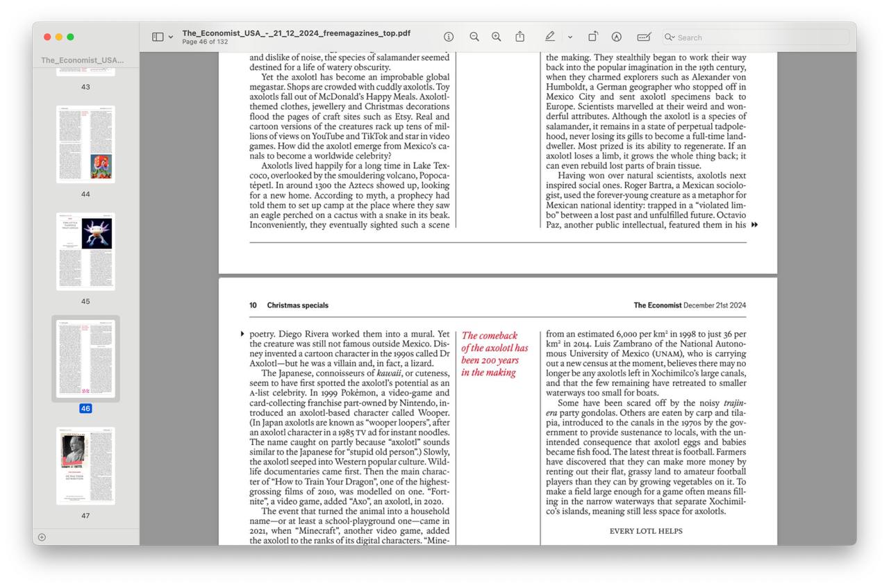Click page number '10' in header

(254, 305)
